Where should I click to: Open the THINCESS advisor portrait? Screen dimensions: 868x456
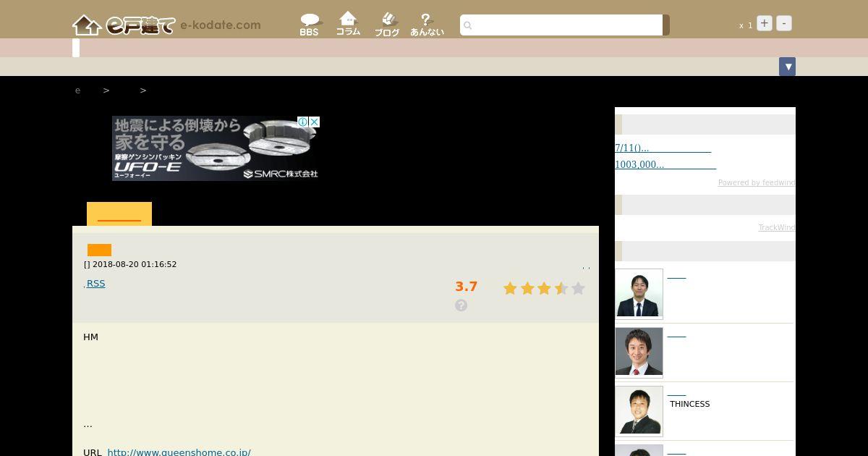pos(639,411)
